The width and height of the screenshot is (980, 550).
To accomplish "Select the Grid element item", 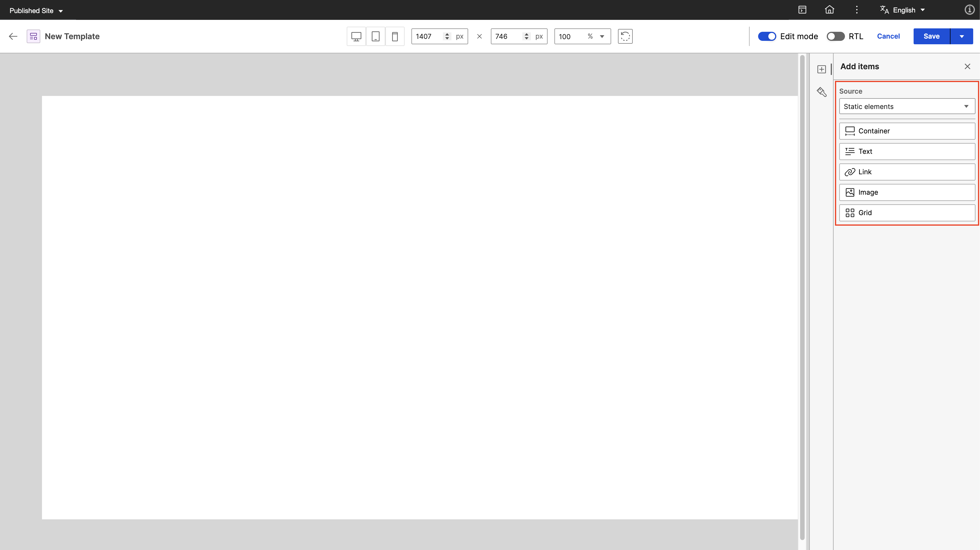I will pyautogui.click(x=907, y=213).
